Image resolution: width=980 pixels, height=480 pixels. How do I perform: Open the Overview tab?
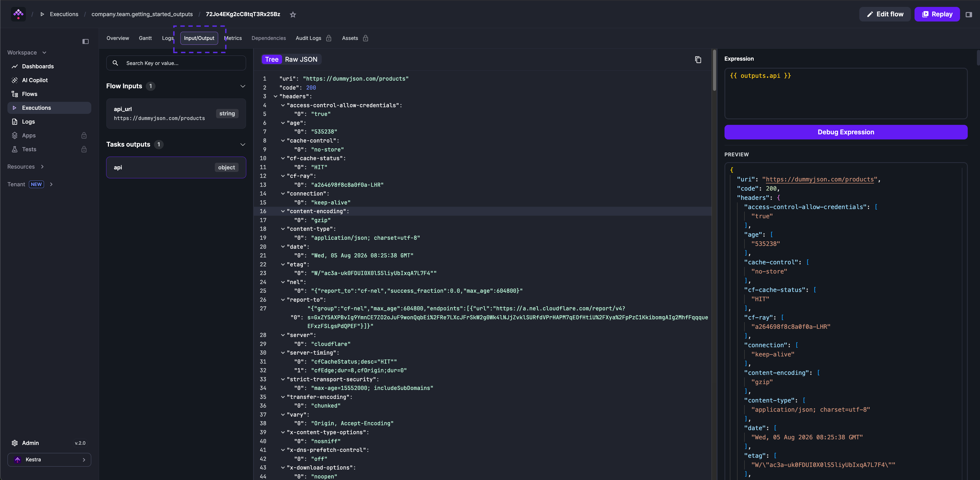[x=118, y=38]
